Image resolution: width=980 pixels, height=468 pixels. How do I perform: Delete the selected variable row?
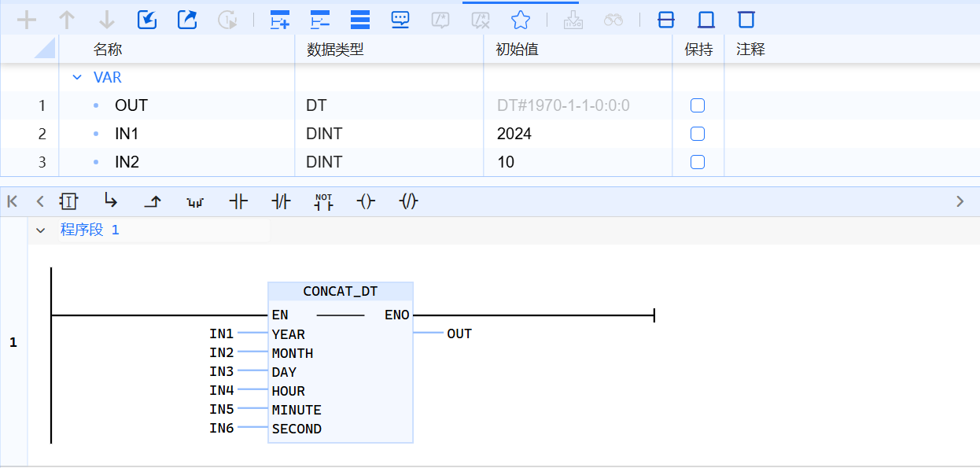pos(320,20)
